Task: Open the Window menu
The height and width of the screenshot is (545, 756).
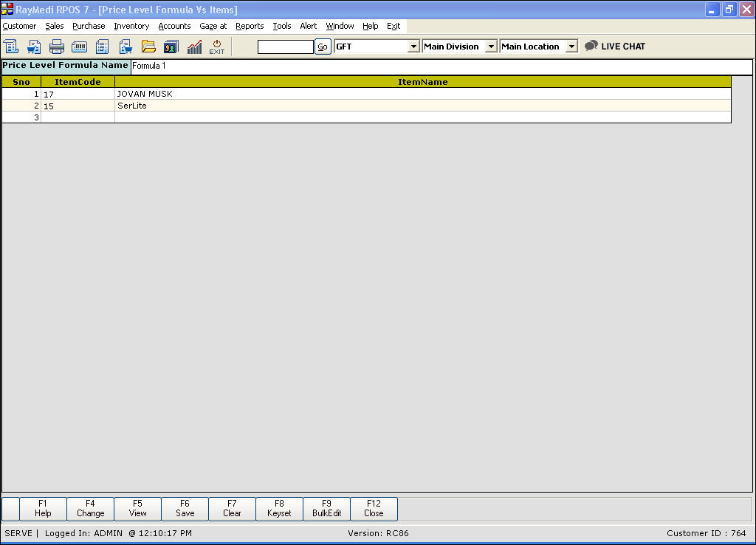Action: click(x=340, y=26)
